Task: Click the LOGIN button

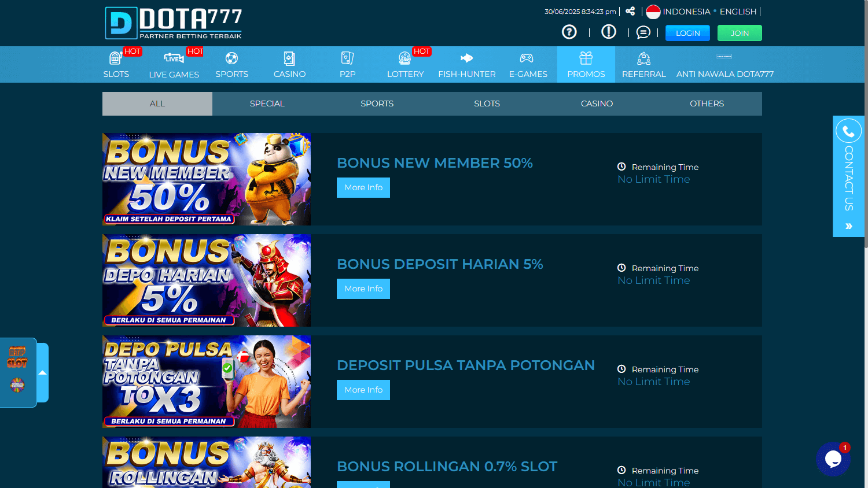Action: tap(687, 33)
